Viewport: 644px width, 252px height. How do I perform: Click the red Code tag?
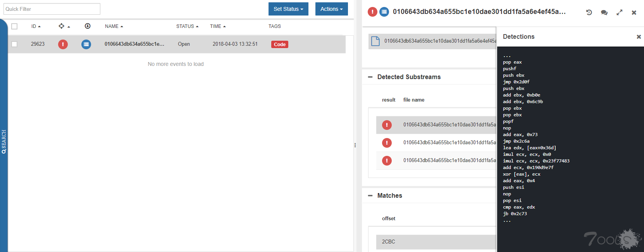[x=279, y=45]
